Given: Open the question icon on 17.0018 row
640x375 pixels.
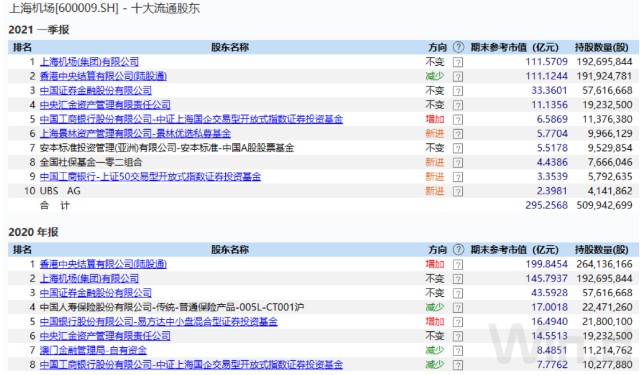Looking at the screenshot, I should pyautogui.click(x=458, y=308).
